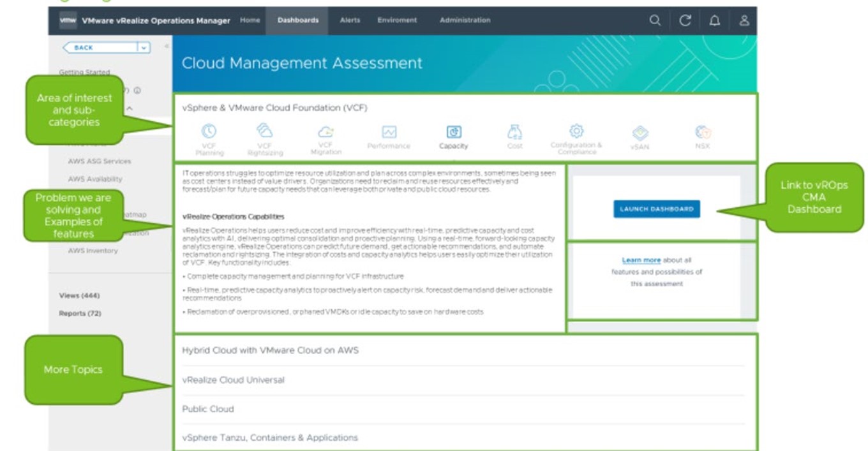
Task: Open the Administration menu
Action: [465, 20]
